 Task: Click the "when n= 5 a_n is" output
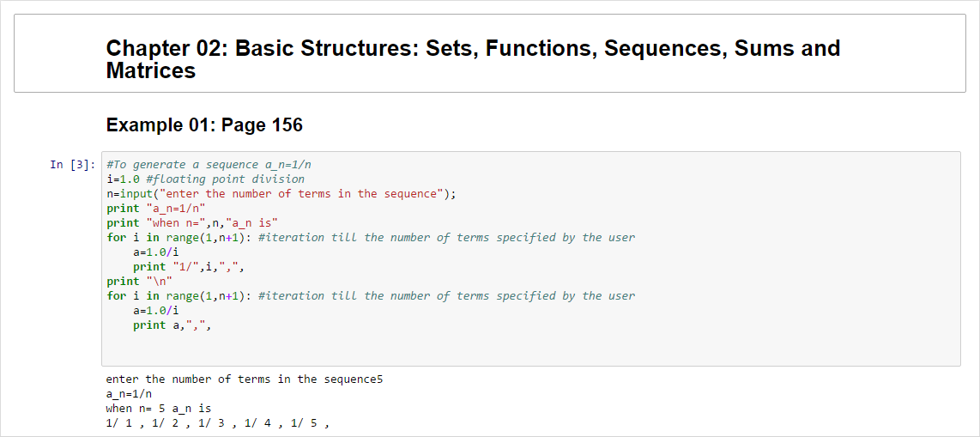(x=158, y=409)
